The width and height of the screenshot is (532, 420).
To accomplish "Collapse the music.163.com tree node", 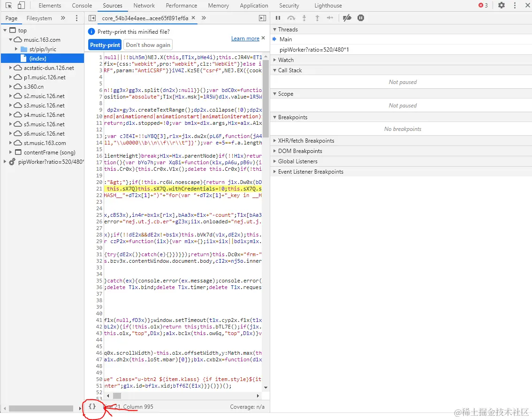I will 10,40.
